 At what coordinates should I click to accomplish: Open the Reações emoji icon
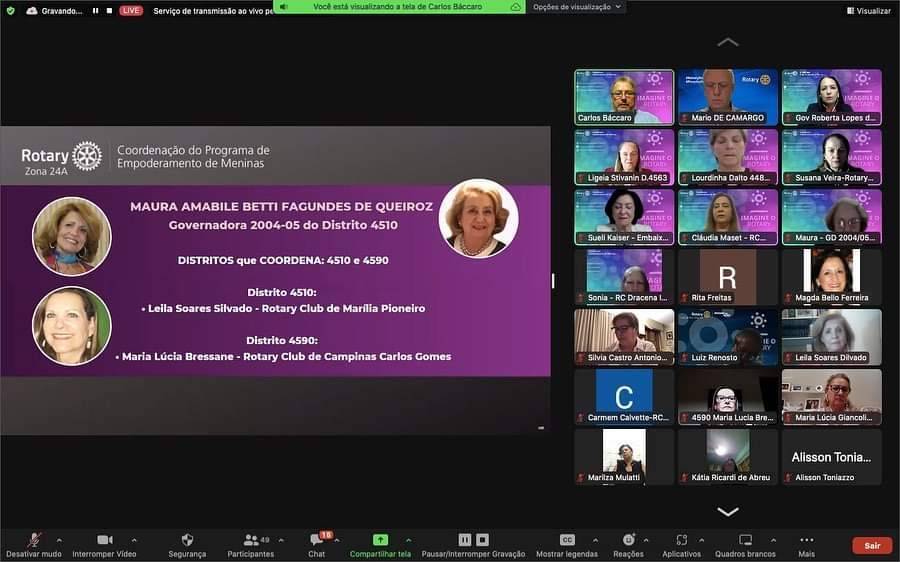628,540
